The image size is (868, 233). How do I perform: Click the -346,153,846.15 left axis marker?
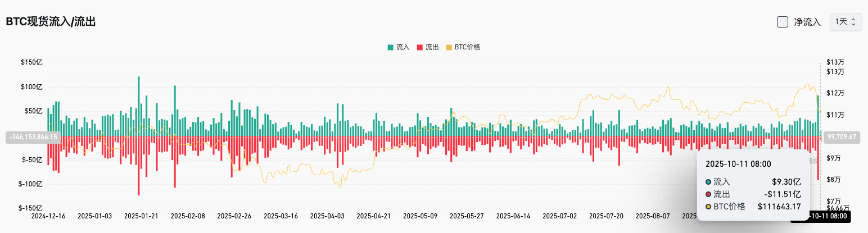click(x=33, y=136)
